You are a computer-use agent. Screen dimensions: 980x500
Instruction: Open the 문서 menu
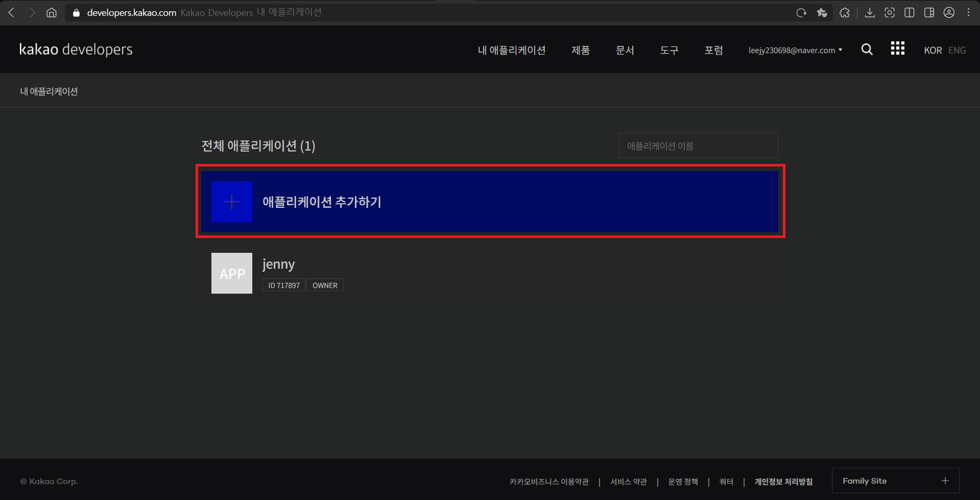pyautogui.click(x=625, y=50)
